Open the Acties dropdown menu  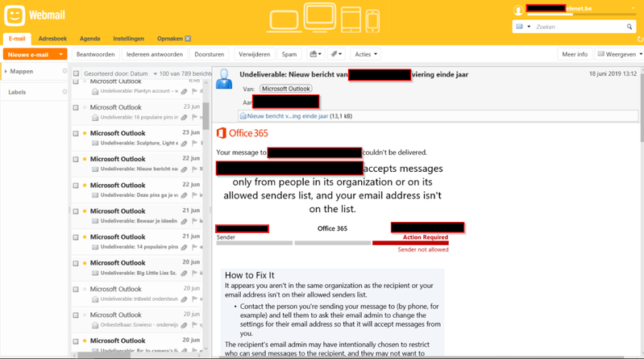[x=366, y=54]
